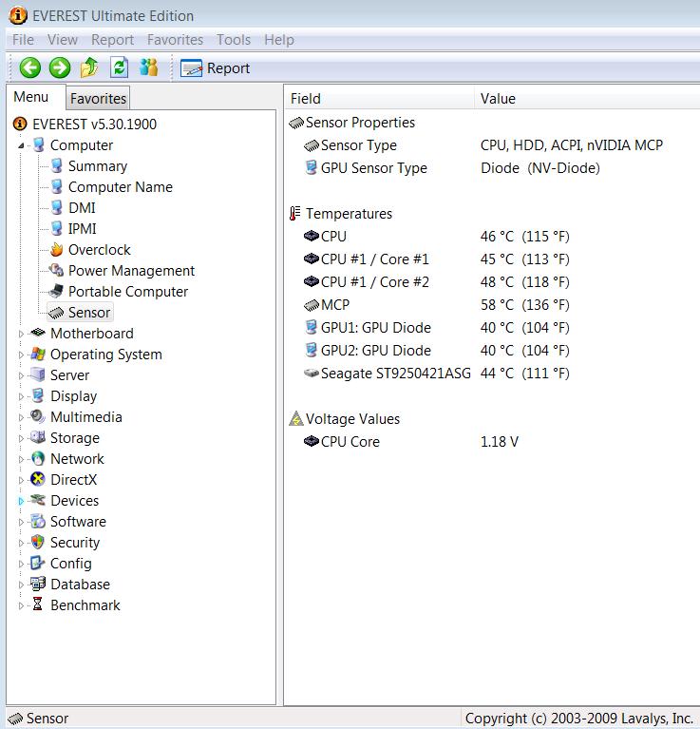Expand the DirectX tree node
This screenshot has width=700, height=729.
pos(21,480)
